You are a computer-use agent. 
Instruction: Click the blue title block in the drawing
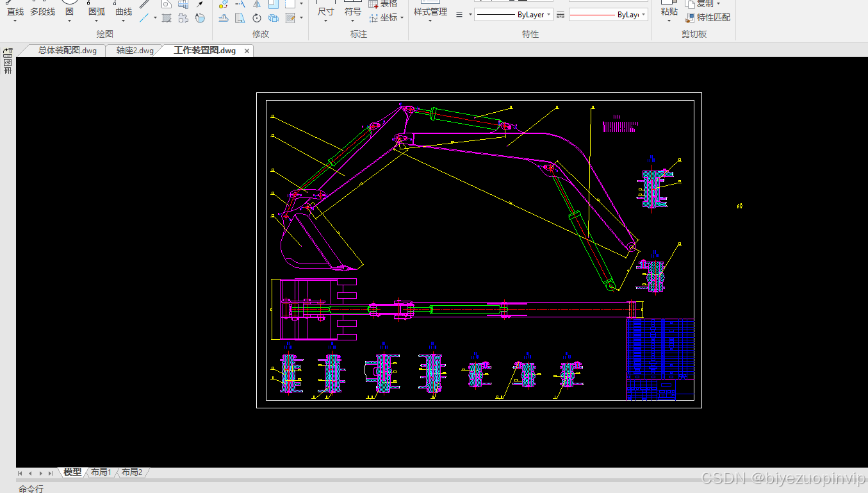660,359
